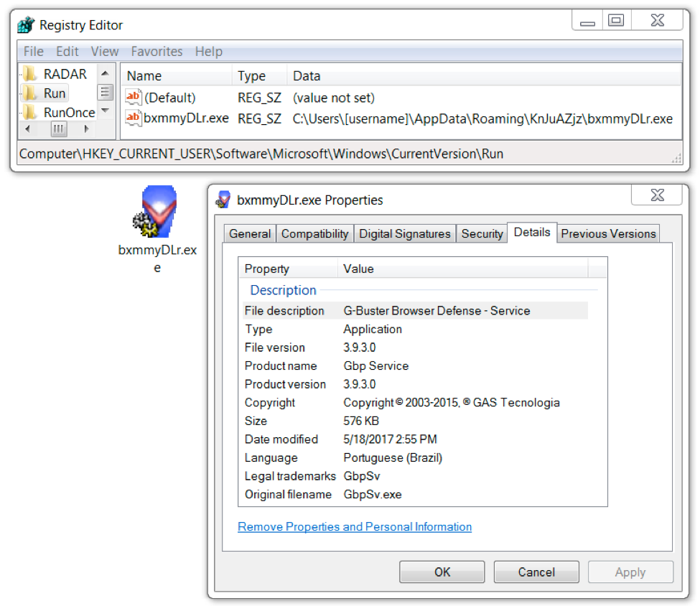Click the Property column header
The image size is (700, 606).
point(288,269)
